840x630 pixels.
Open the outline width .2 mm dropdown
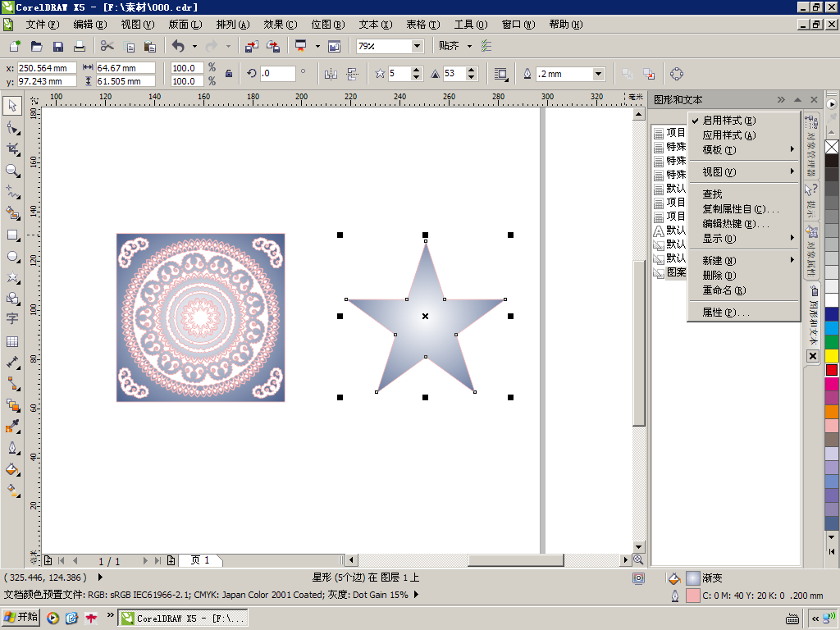point(599,74)
